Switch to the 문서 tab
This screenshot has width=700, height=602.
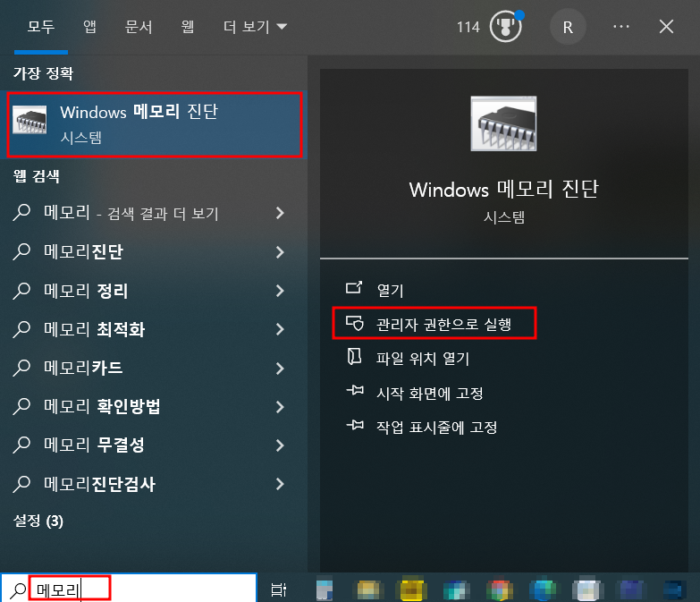point(139,27)
